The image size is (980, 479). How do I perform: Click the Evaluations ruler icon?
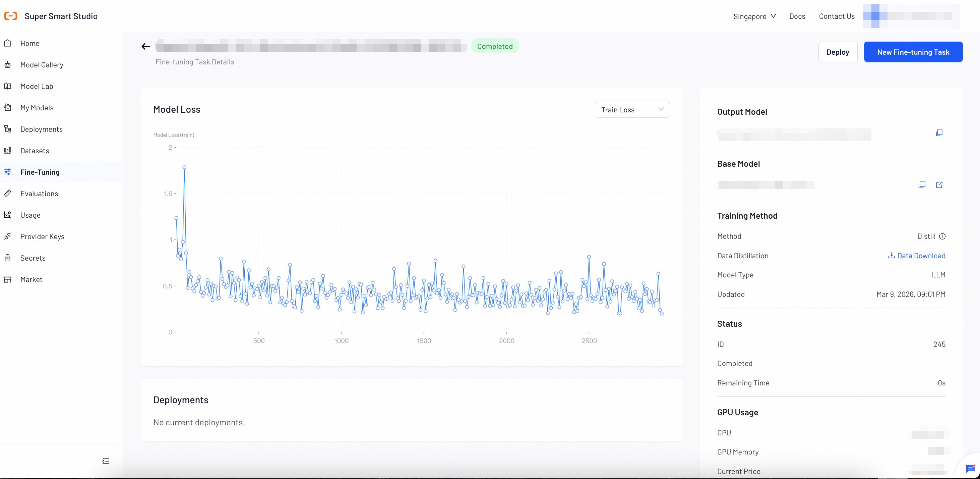[8, 194]
